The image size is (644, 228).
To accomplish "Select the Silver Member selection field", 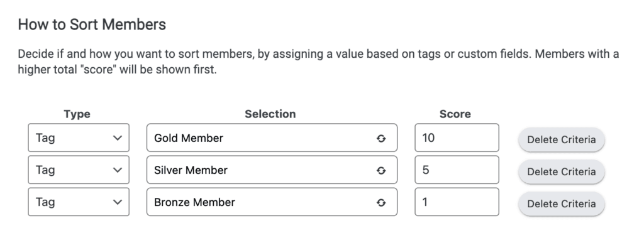I will pyautogui.click(x=272, y=170).
